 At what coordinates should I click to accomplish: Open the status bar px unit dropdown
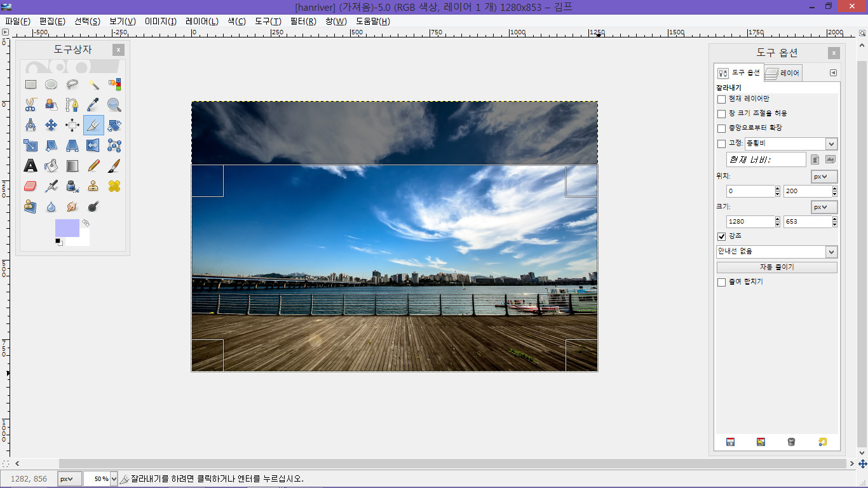click(x=70, y=479)
